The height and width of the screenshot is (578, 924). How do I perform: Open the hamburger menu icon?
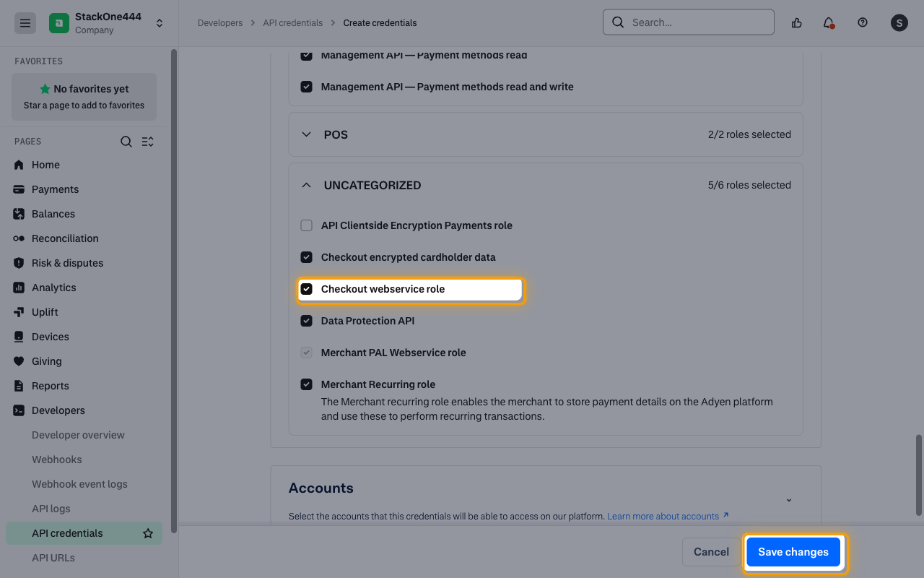[x=25, y=23]
